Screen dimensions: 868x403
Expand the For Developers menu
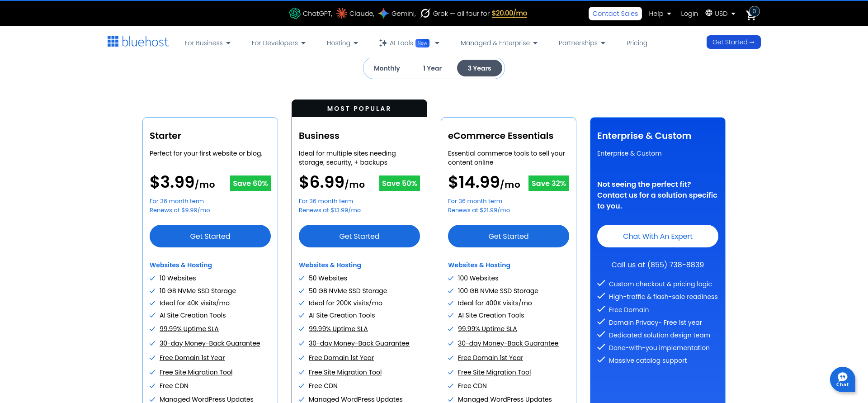click(x=278, y=43)
